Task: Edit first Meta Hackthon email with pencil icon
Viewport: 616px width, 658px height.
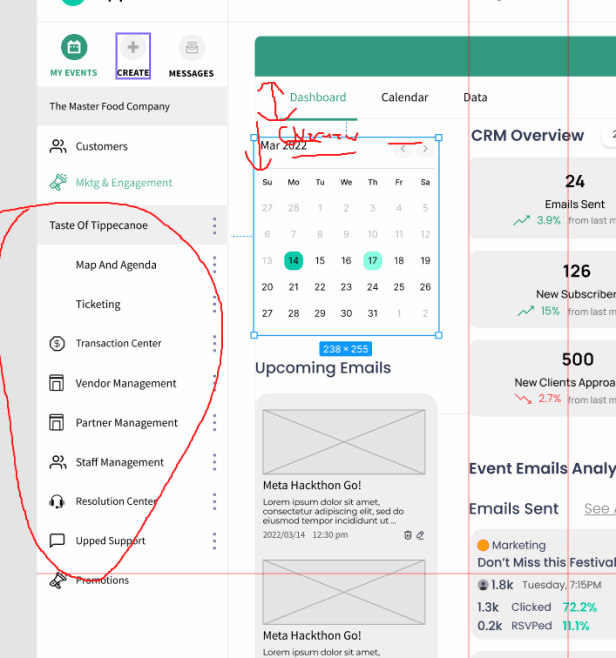Action: tap(420, 535)
